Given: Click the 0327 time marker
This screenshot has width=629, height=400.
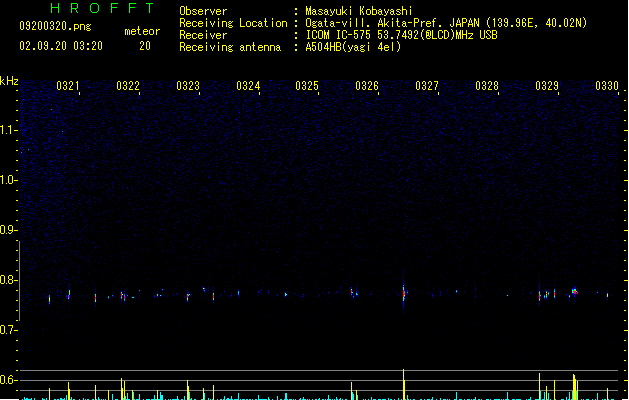Looking at the screenshot, I should [x=427, y=86].
